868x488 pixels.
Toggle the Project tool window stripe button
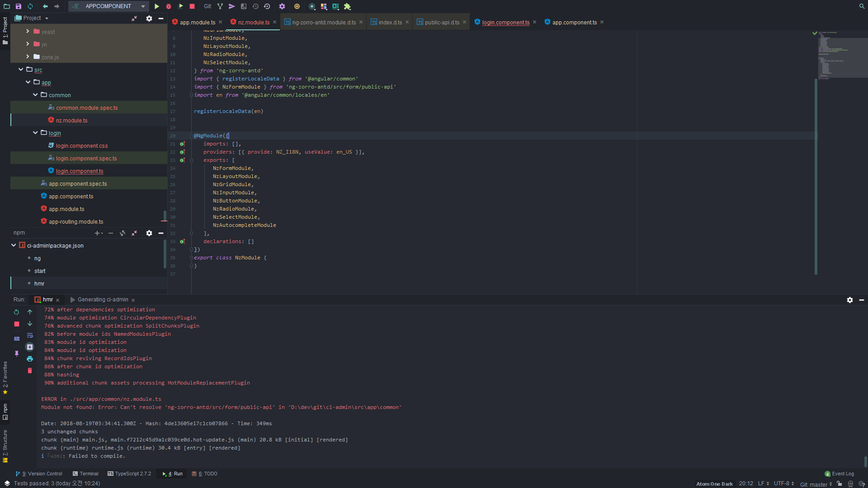[x=5, y=31]
